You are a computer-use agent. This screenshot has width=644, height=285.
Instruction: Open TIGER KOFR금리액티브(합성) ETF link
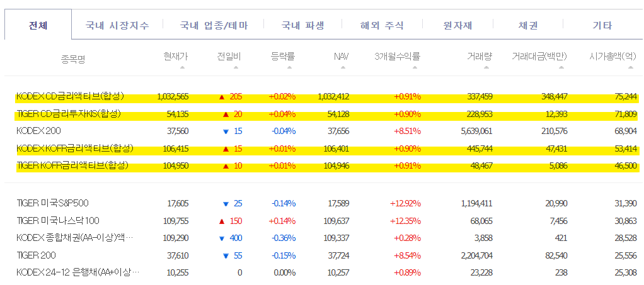coord(72,165)
